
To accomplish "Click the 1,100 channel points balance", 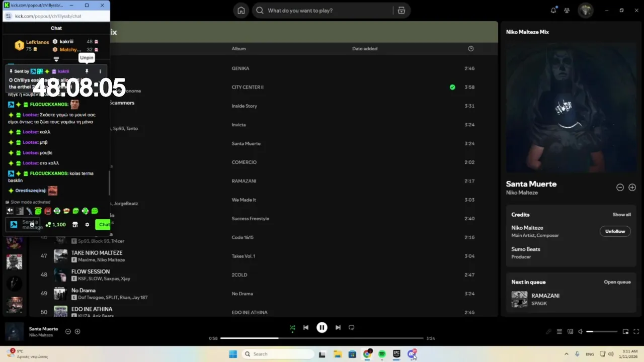I will click(x=56, y=225).
